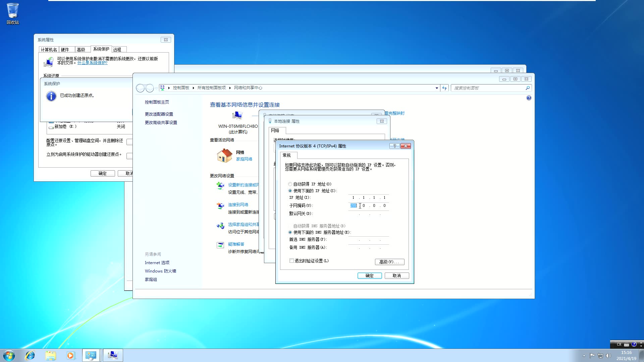Click 取消 in TCP/IPv4 properties dialog
The height and width of the screenshot is (362, 644).
pos(396,276)
